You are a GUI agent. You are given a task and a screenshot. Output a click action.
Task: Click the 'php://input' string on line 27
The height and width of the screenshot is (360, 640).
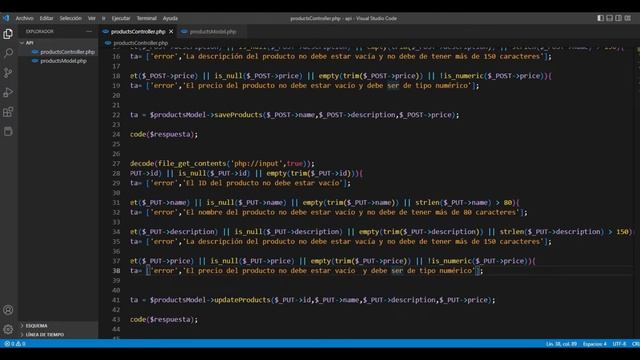[256, 163]
